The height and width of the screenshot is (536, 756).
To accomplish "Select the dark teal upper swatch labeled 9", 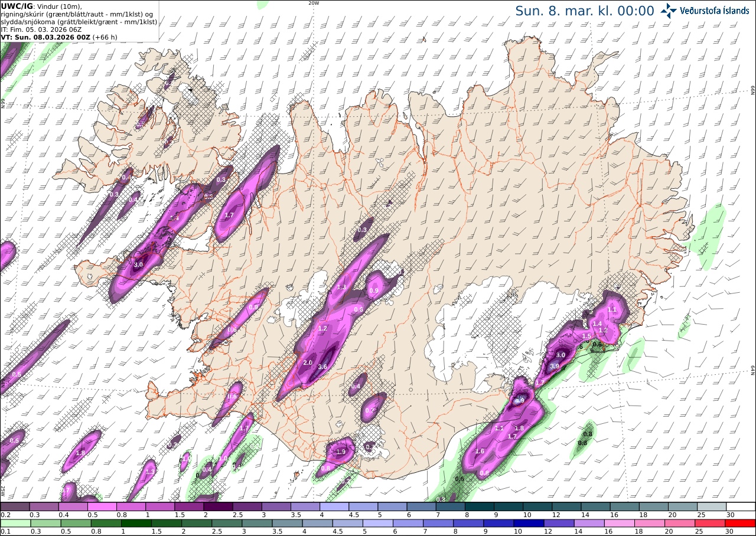I will pyautogui.click(x=509, y=506).
